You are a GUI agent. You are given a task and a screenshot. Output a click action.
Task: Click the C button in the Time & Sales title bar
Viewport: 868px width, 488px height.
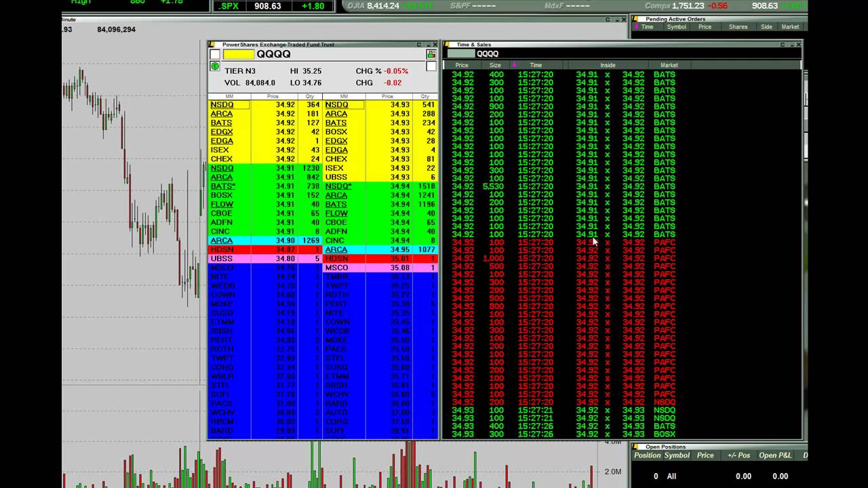(783, 45)
